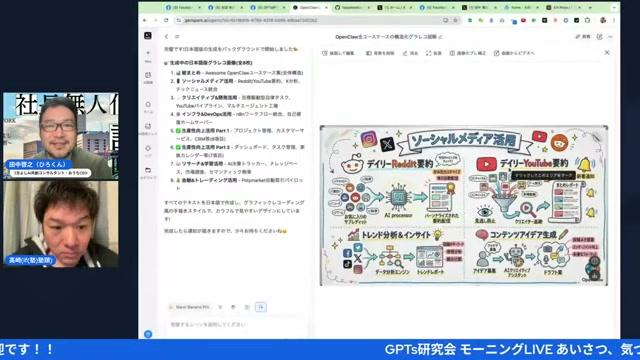Viewport: 640px width, 360px height.
Task: Click the share button in the chat header
Action: (583, 37)
